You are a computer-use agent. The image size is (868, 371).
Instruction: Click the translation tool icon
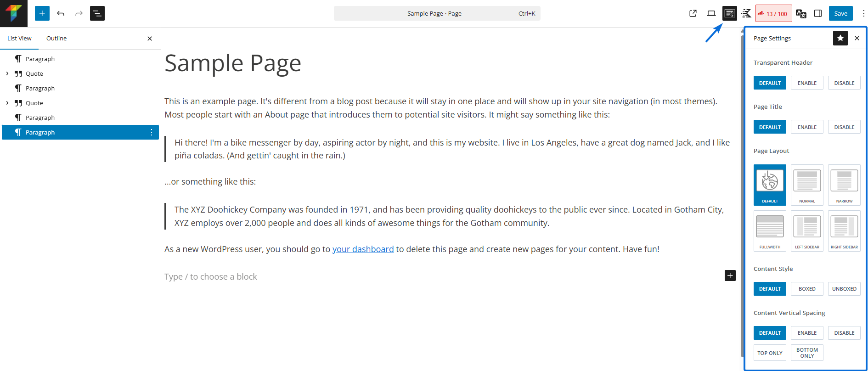point(800,13)
